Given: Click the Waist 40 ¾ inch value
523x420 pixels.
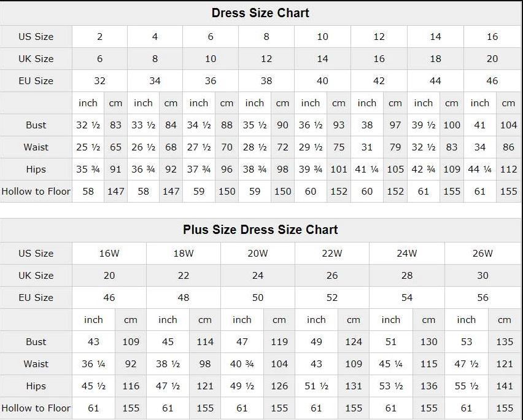Looking at the screenshot, I should (242, 364).
